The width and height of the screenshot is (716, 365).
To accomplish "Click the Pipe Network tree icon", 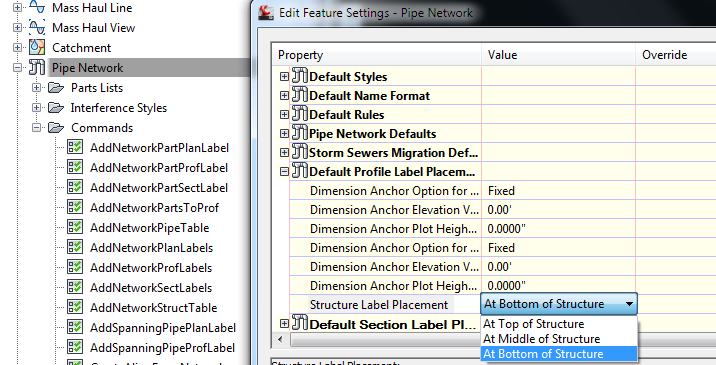I will [x=37, y=68].
